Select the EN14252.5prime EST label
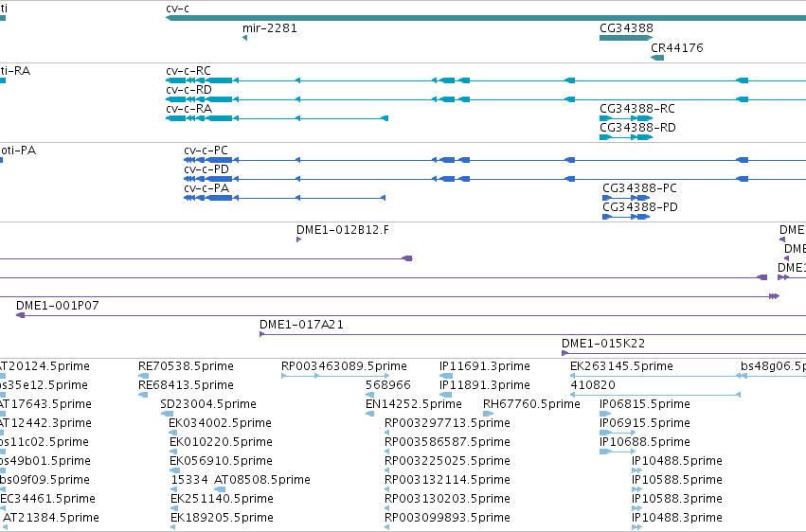 click(x=414, y=404)
